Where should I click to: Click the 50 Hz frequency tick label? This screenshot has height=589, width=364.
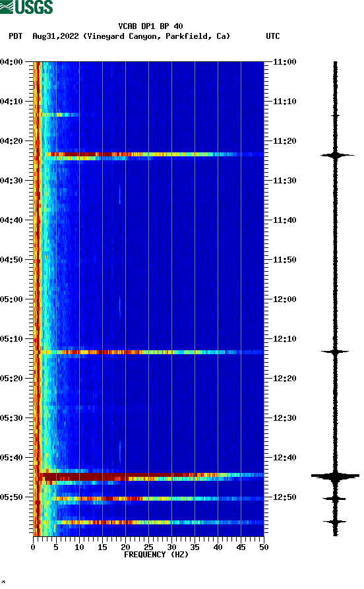(x=264, y=547)
